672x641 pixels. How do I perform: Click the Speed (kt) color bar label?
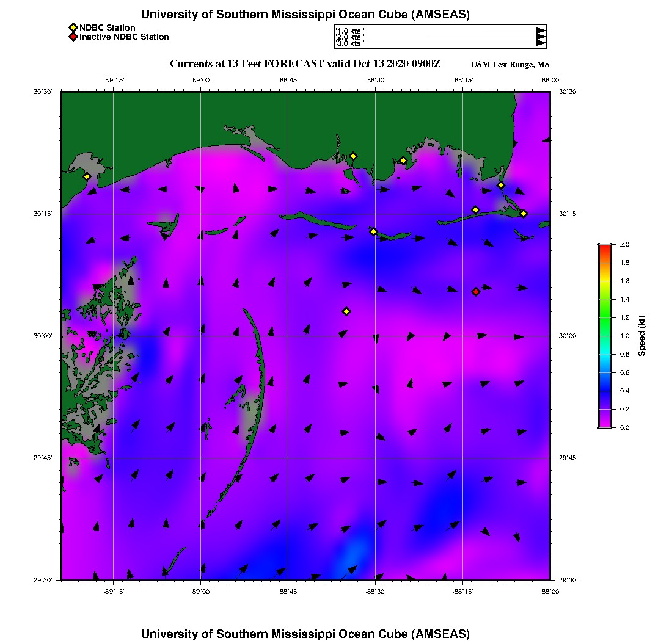642,336
